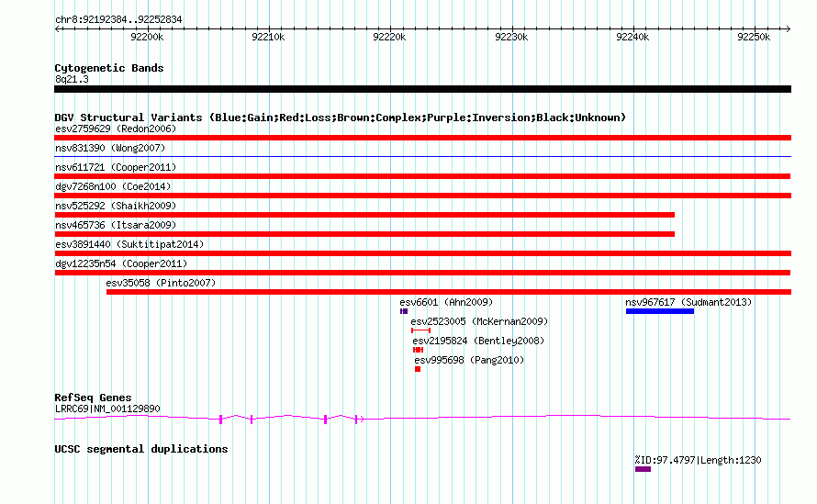Open the nsv611721 (Cooper2011) label
The image size is (817, 504).
(116, 167)
